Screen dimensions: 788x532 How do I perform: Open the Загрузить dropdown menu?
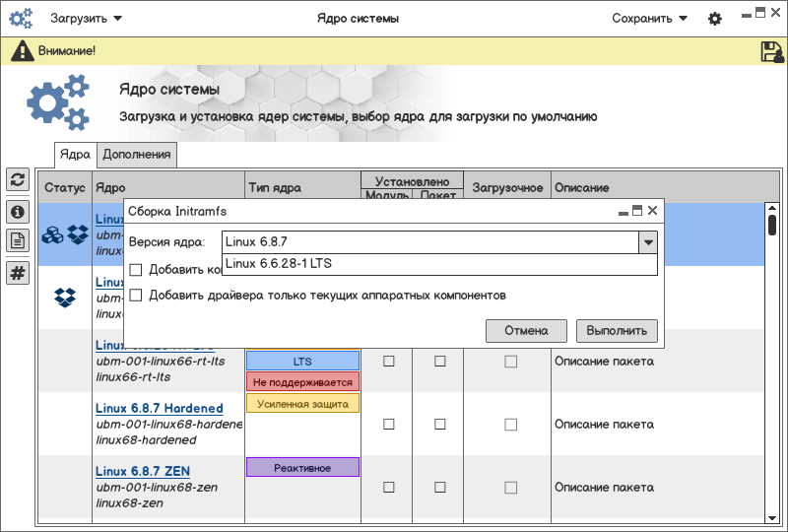(86, 18)
